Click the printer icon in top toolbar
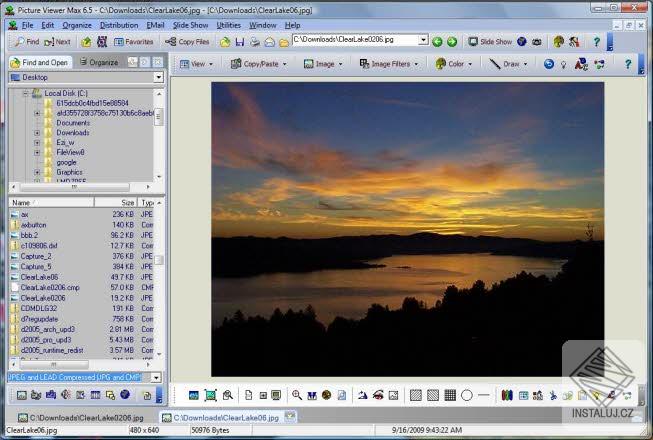The image size is (653, 440). (255, 42)
